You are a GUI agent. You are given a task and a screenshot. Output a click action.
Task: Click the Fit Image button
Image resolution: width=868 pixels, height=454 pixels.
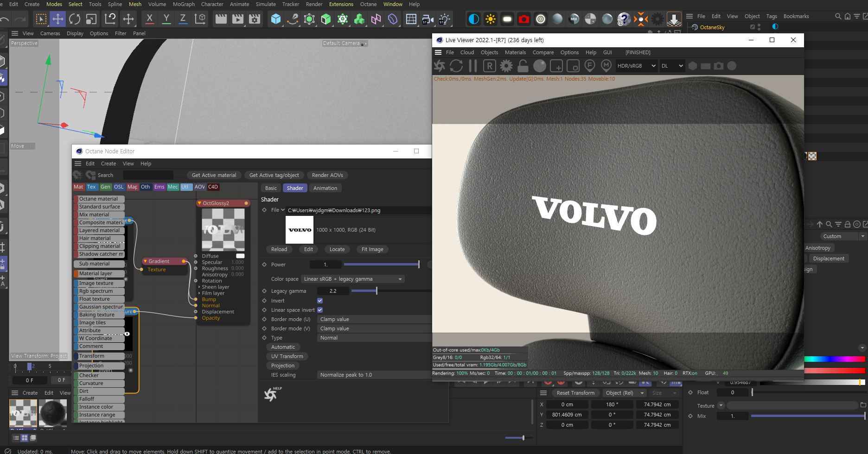(x=372, y=249)
